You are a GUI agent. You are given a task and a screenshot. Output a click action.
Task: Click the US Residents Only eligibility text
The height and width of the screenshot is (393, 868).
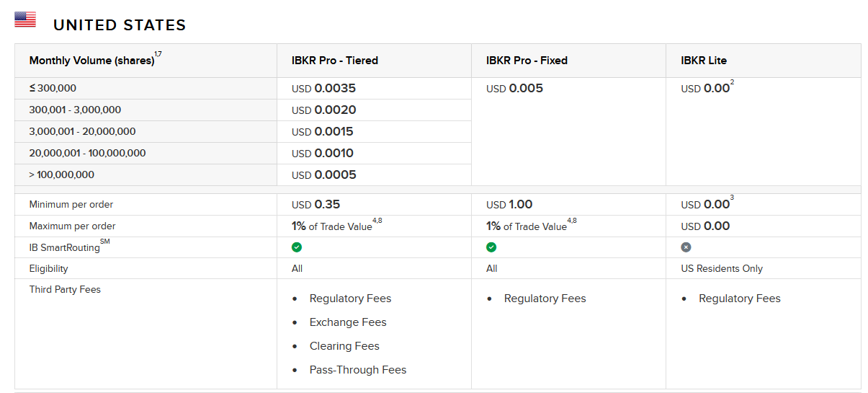point(722,269)
